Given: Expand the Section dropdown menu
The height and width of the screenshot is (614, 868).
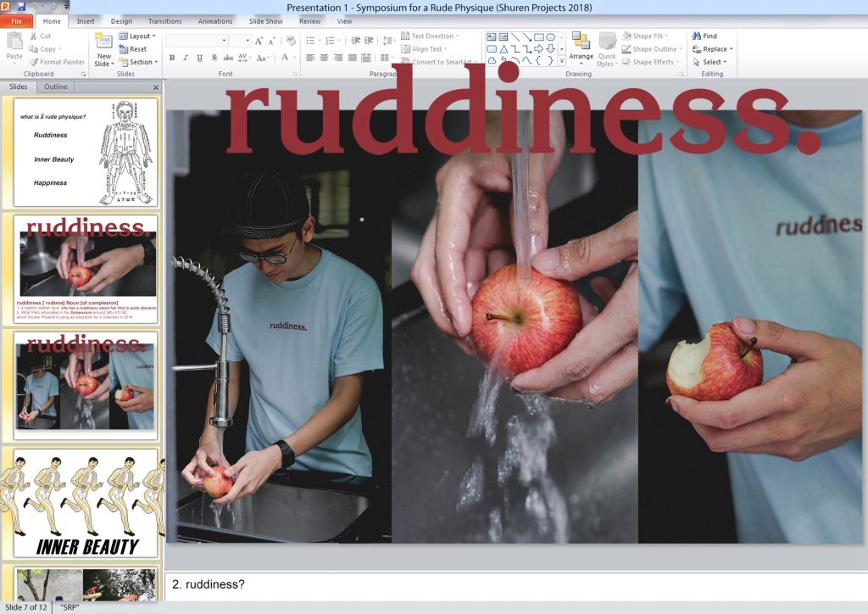Looking at the screenshot, I should tap(136, 62).
